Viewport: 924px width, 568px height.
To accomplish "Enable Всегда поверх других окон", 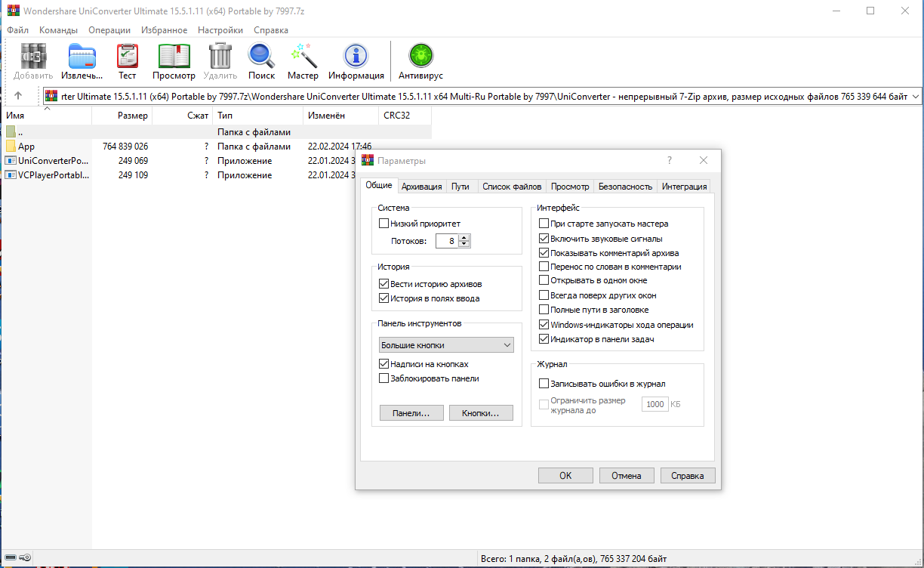I will click(x=544, y=295).
